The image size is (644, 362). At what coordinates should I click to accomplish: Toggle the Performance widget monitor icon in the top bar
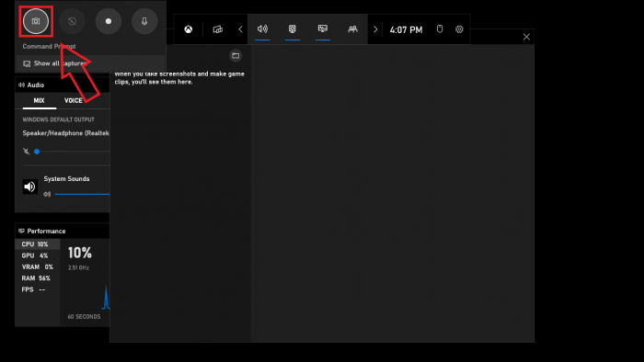pos(323,29)
